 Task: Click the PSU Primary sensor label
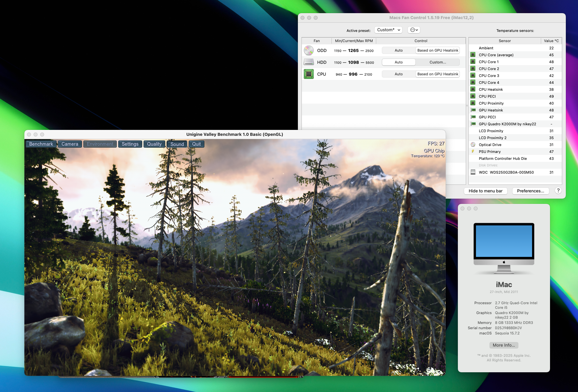(x=490, y=152)
